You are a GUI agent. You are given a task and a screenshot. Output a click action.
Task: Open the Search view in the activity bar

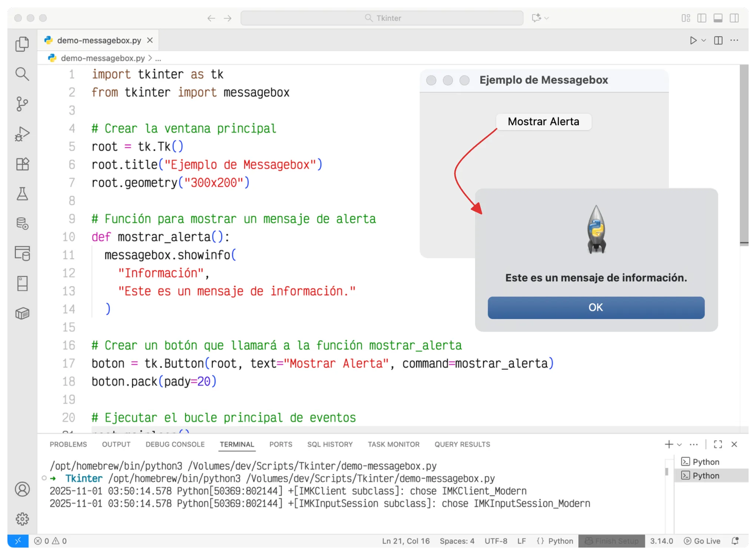22,74
